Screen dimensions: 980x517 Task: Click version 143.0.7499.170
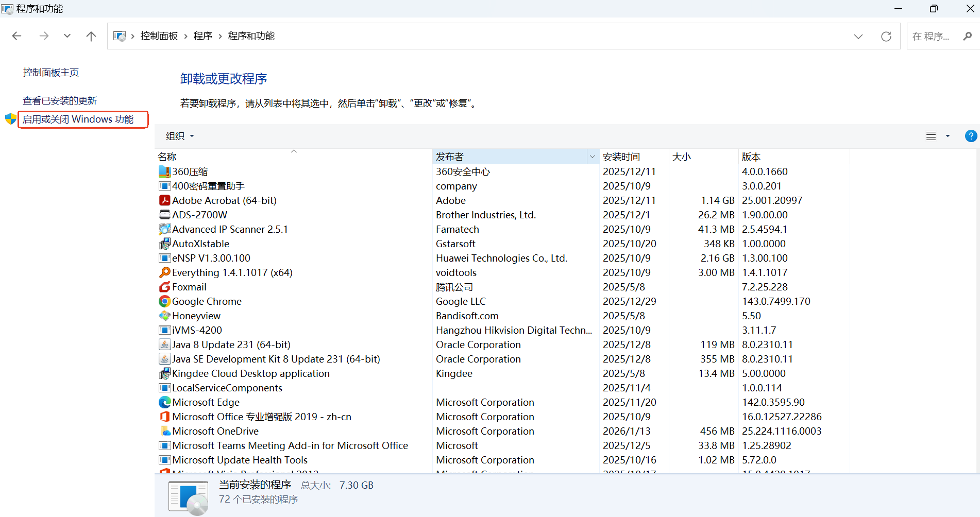[x=776, y=301]
